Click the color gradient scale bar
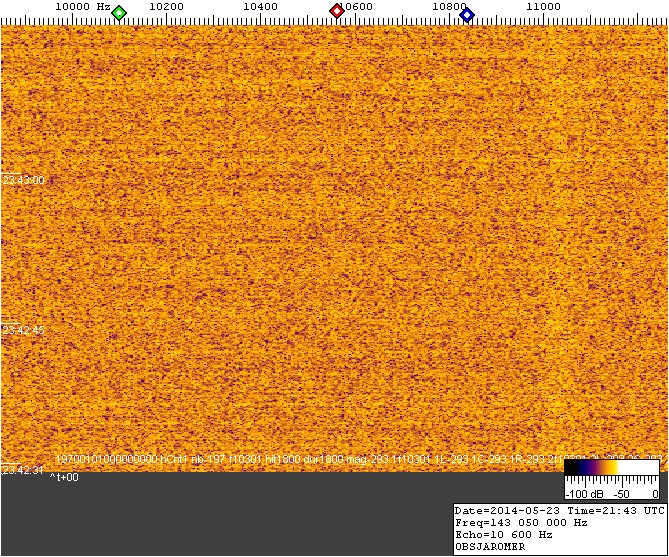669x557 pixels. click(x=610, y=467)
